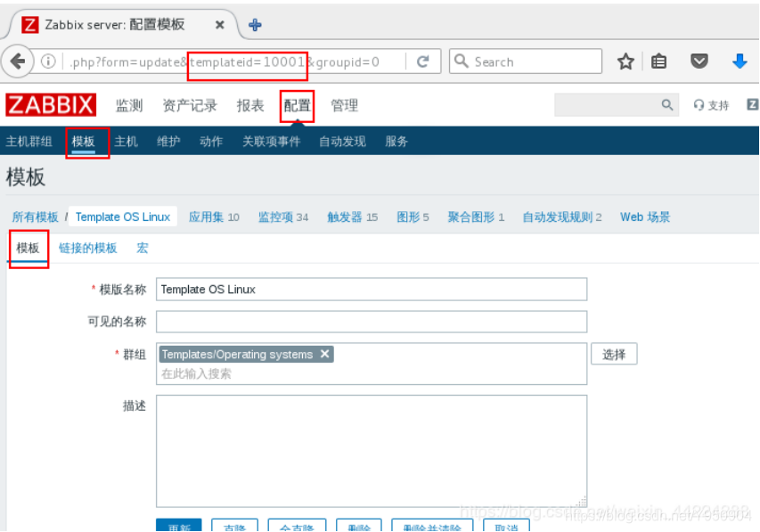Switch to the 宏 macros tab
This screenshot has height=532, width=760.
(142, 248)
